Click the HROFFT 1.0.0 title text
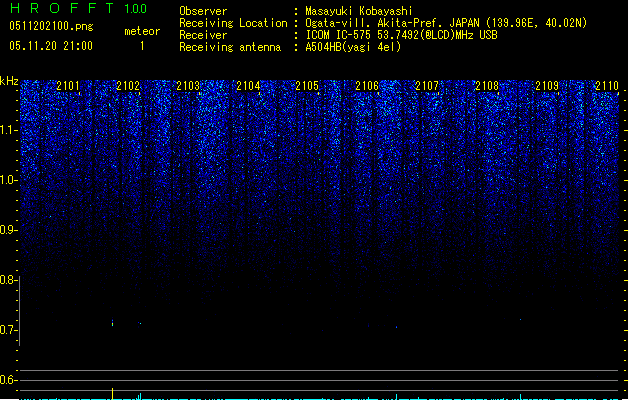The height and width of the screenshot is (400, 629). click(x=78, y=8)
